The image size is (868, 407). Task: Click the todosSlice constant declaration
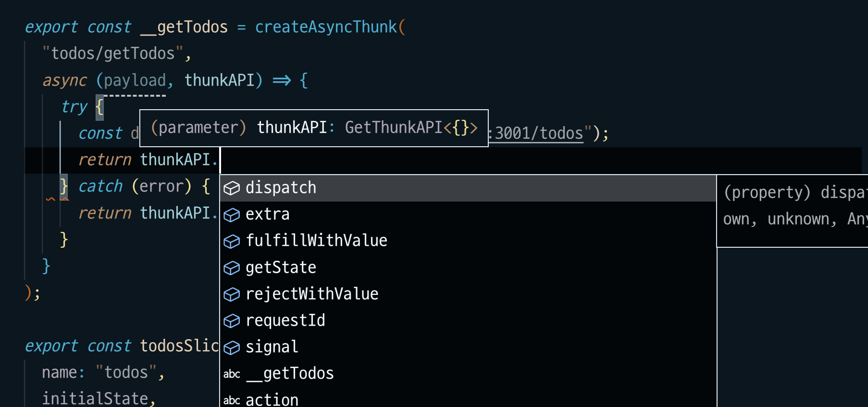point(179,346)
